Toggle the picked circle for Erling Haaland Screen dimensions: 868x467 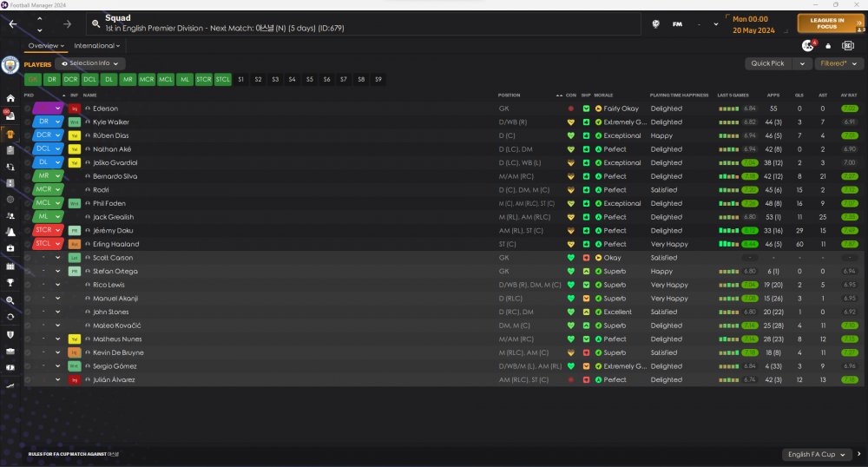tap(28, 244)
